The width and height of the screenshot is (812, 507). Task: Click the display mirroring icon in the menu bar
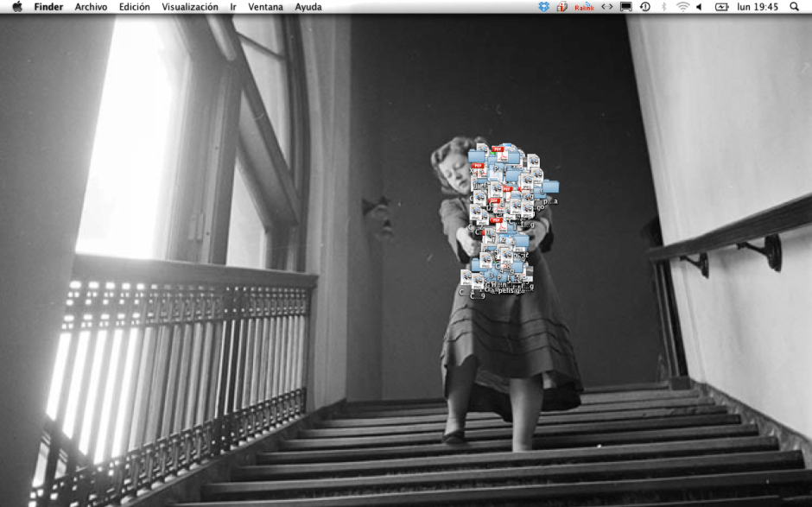pos(624,7)
